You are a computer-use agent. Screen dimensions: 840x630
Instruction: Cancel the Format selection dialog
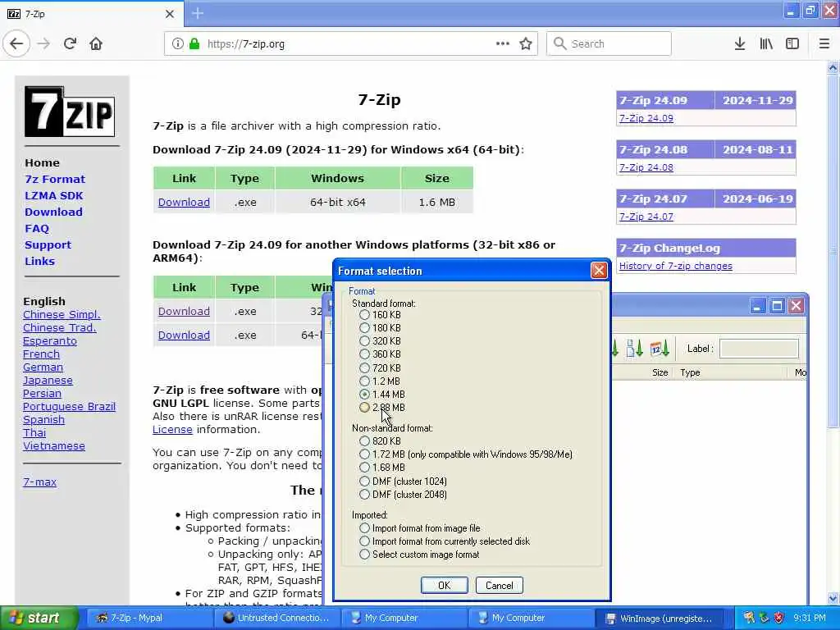(499, 585)
